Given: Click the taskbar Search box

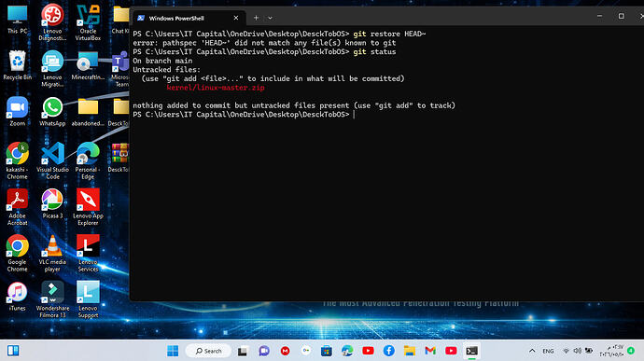Looking at the screenshot, I should pyautogui.click(x=208, y=351).
